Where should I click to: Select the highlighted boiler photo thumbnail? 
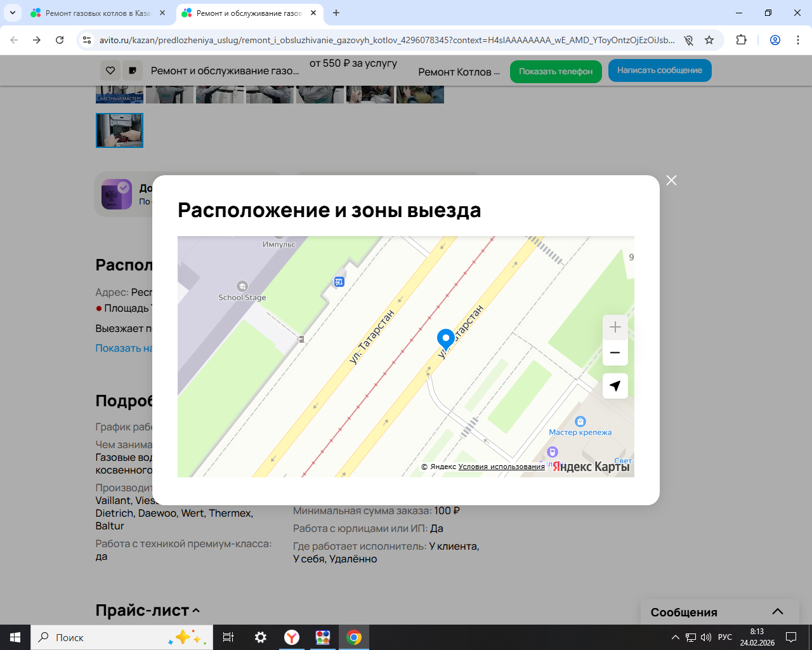(119, 130)
